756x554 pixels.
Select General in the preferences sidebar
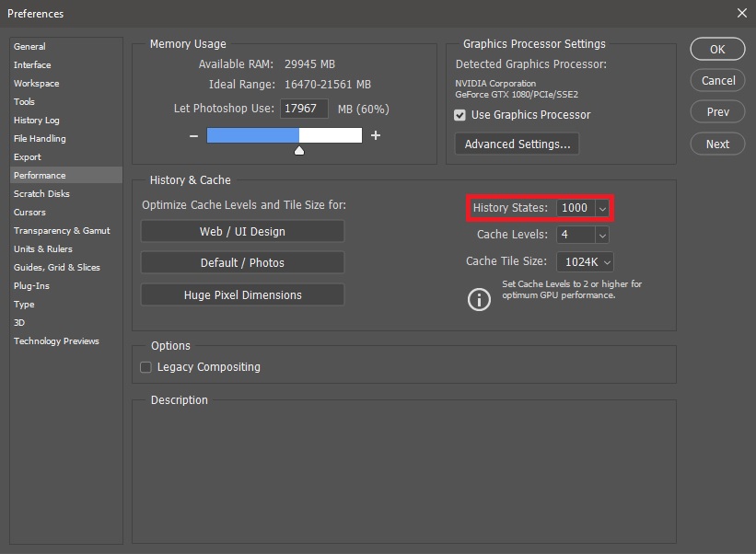click(x=29, y=47)
